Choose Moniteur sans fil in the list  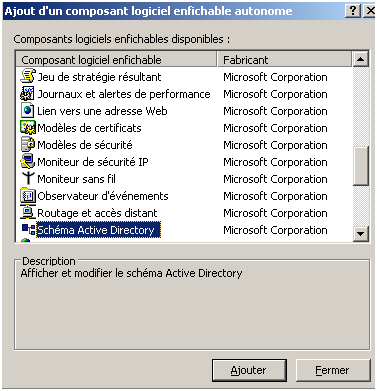coord(76,179)
